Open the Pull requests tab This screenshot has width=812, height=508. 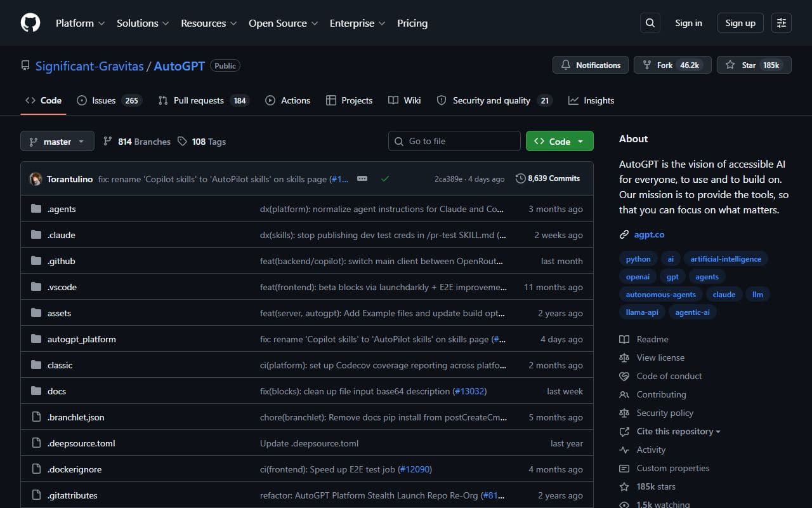tap(203, 100)
